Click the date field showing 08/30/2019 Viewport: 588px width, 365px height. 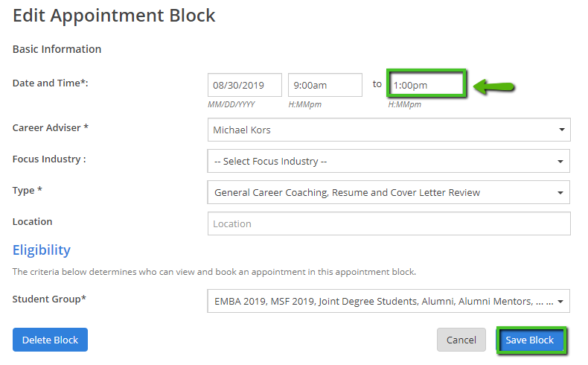coord(245,85)
